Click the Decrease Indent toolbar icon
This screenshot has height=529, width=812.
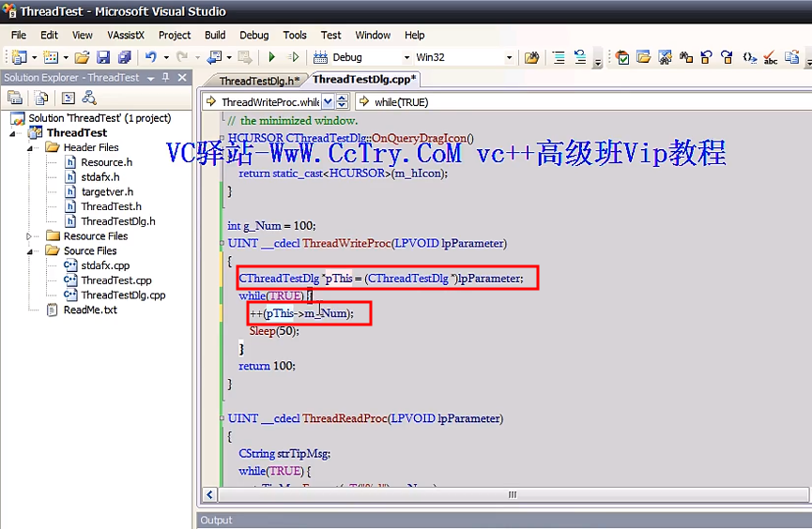[580, 57]
